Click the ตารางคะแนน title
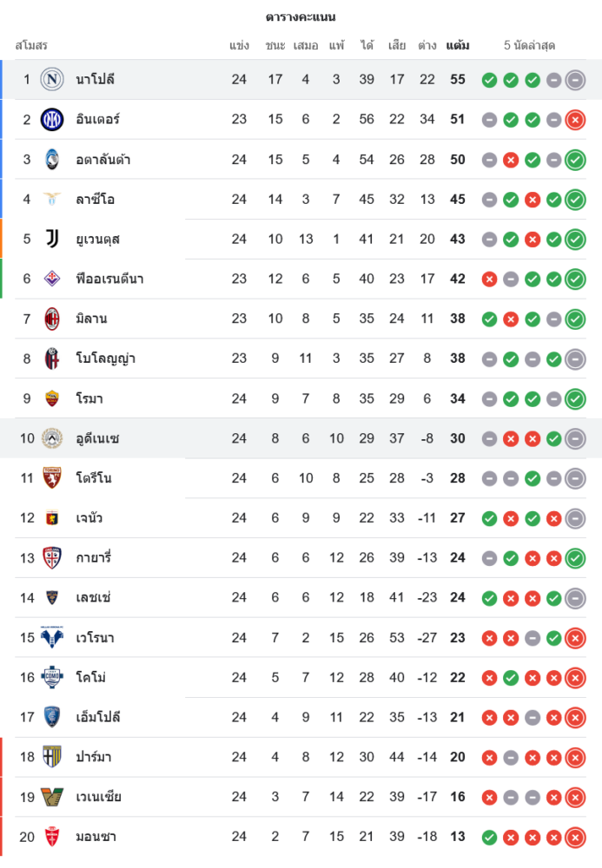This screenshot has height=868, width=602. coord(301,16)
